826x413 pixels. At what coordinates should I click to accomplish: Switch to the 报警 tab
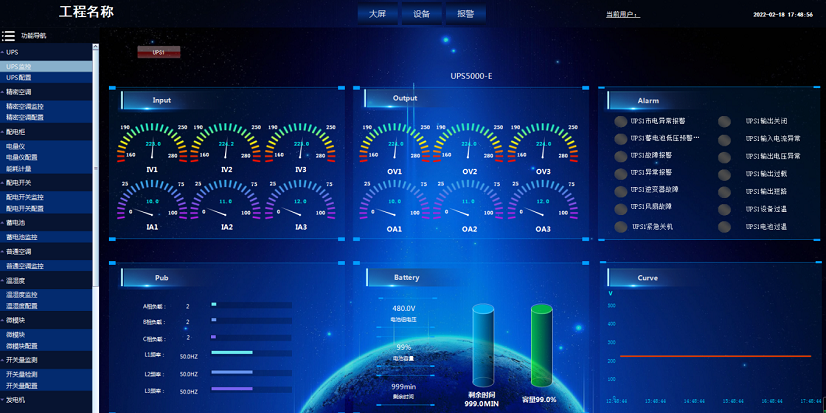[466, 14]
